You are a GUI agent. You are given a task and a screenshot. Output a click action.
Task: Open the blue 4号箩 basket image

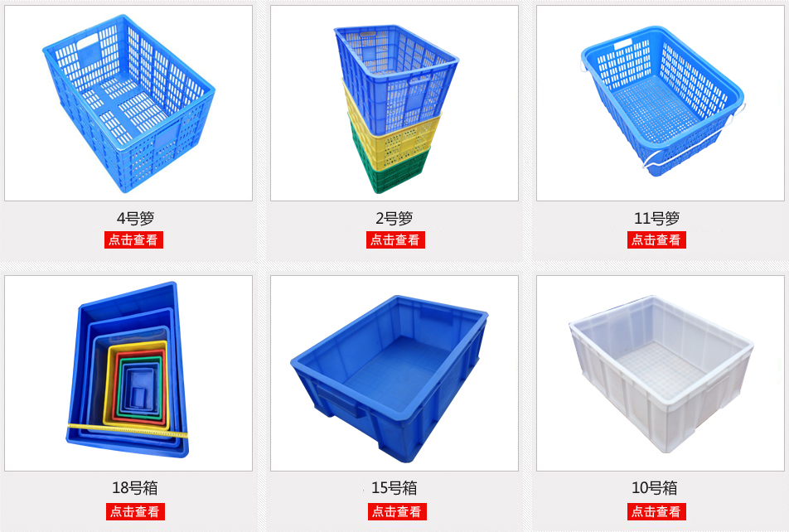point(128,104)
